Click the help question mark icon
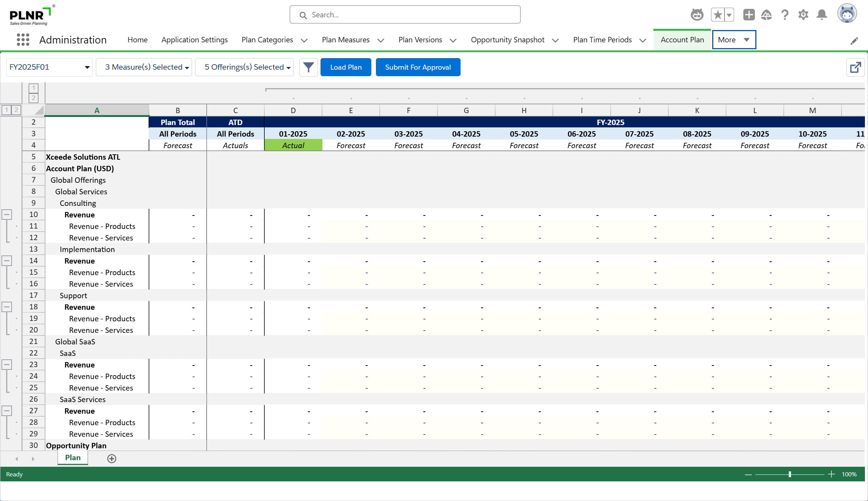Screen dimensions: 868x501 (785, 15)
